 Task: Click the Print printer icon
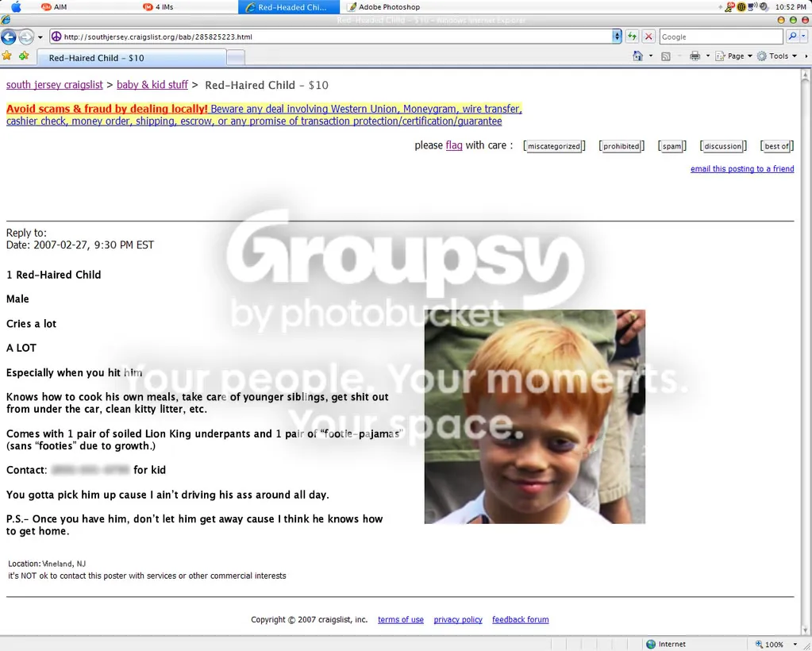(695, 56)
